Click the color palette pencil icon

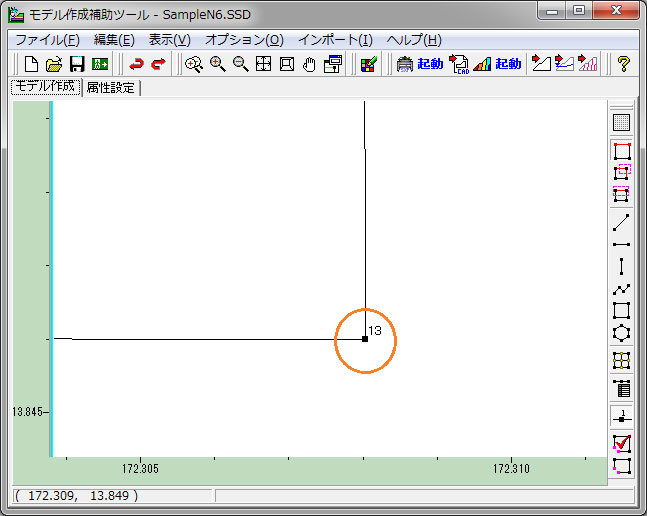pos(369,64)
